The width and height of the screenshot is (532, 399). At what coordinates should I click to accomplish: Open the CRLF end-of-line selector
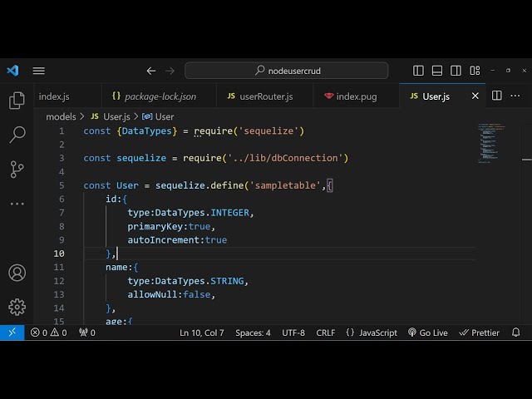(x=326, y=332)
